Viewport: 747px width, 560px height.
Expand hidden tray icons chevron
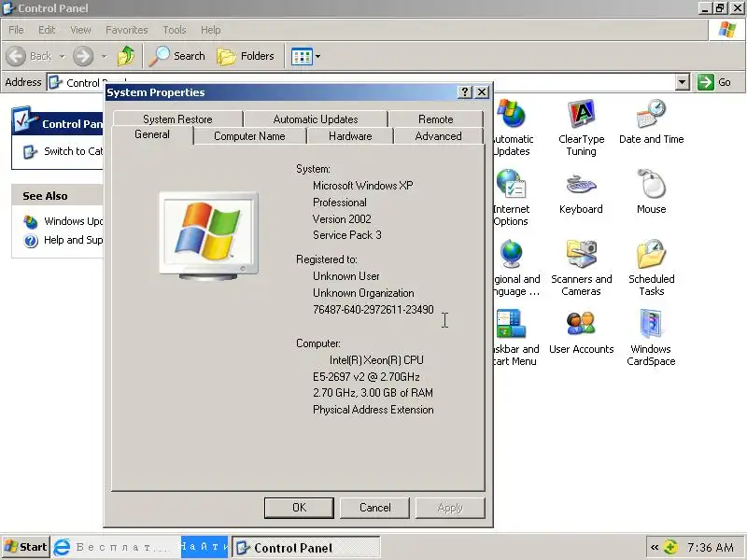[x=655, y=548]
